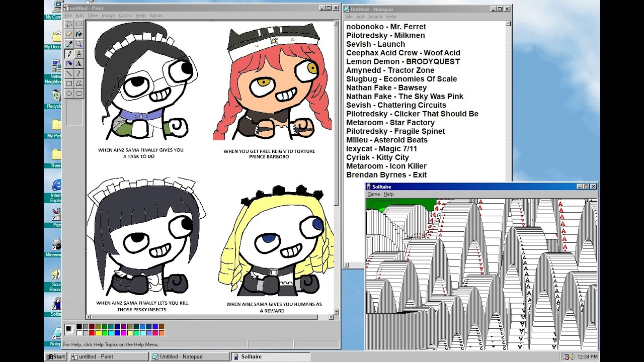Choose the Ellipse shape tool
This screenshot has height=362, width=644.
tap(69, 93)
